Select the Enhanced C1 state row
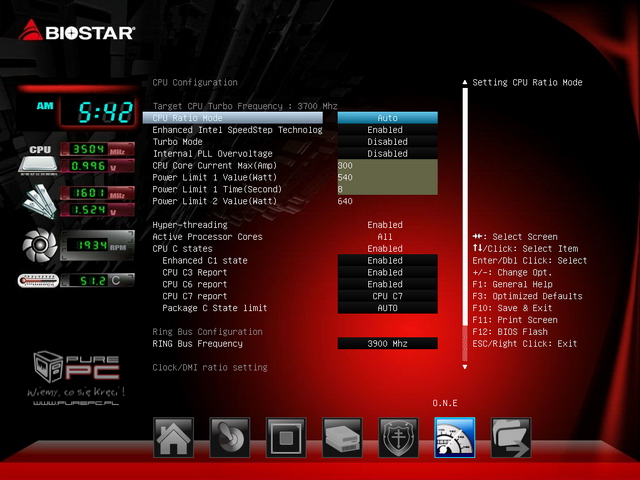The image size is (640, 480). [205, 260]
